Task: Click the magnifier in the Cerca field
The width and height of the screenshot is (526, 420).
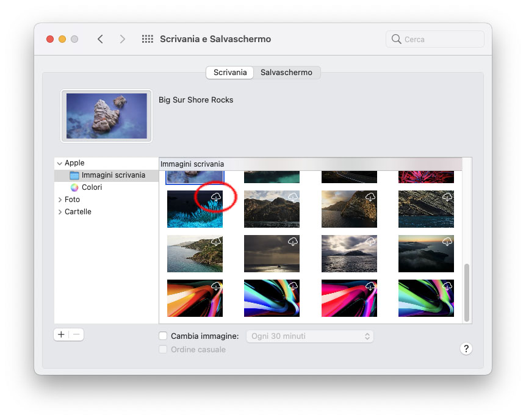Action: click(397, 38)
